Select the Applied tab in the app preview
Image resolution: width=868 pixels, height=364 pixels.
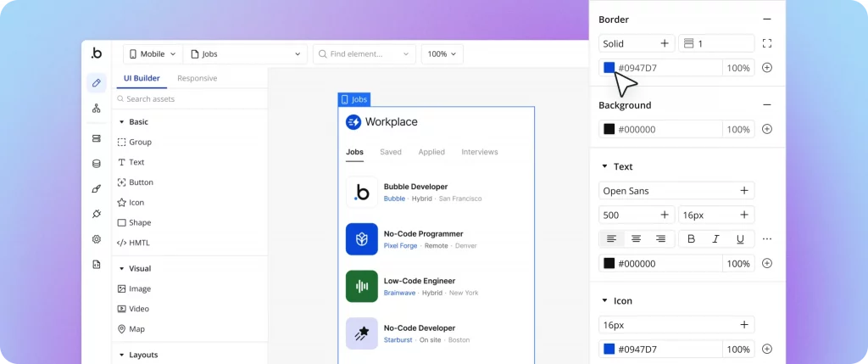pos(431,152)
